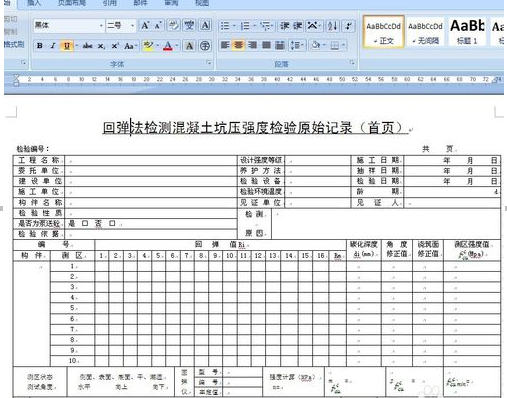507x398 pixels.
Task: Click the 检验编号 label
Action: tap(33, 149)
